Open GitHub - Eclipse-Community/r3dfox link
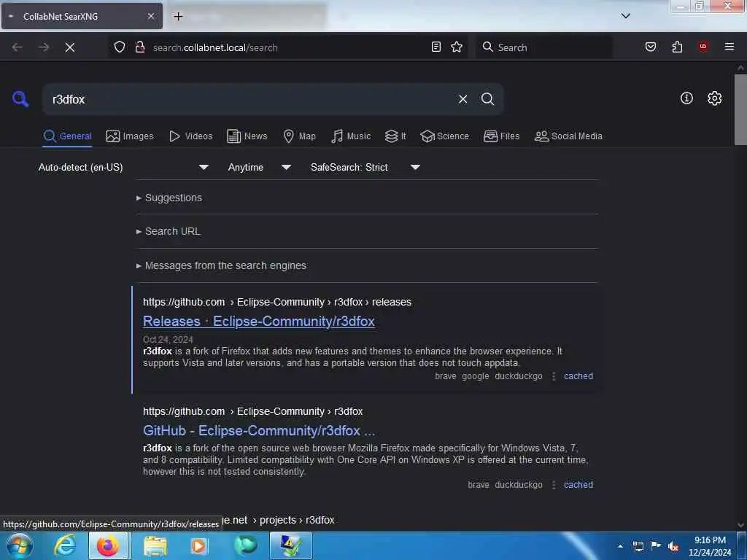This screenshot has width=747, height=560. pos(259,430)
